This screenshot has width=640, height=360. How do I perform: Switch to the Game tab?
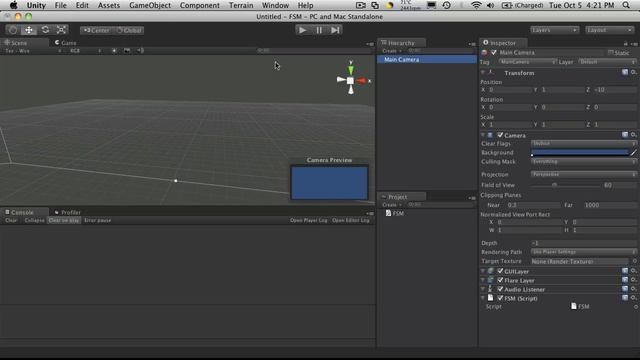66,42
